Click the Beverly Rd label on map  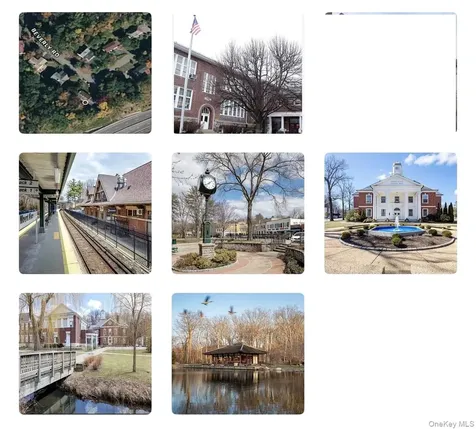coord(45,43)
